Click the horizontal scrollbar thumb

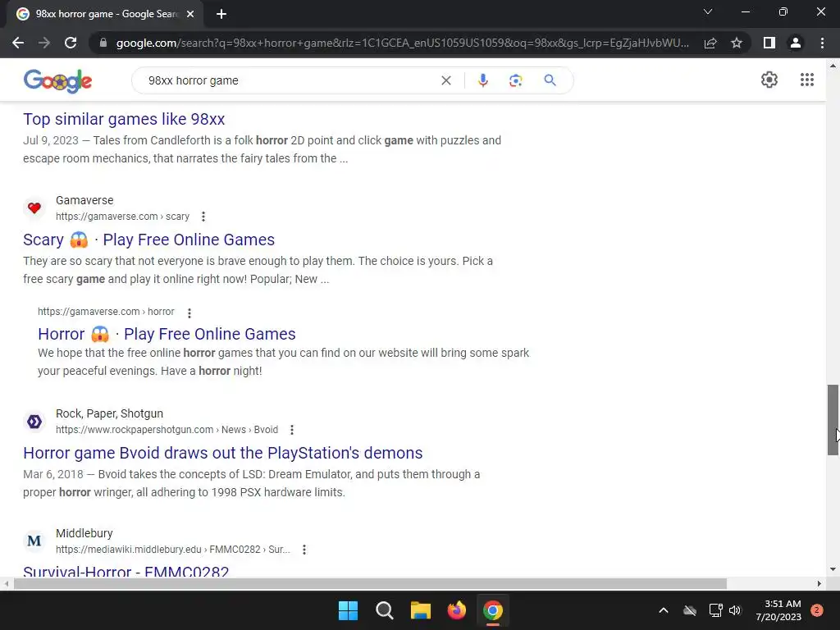tap(370, 584)
